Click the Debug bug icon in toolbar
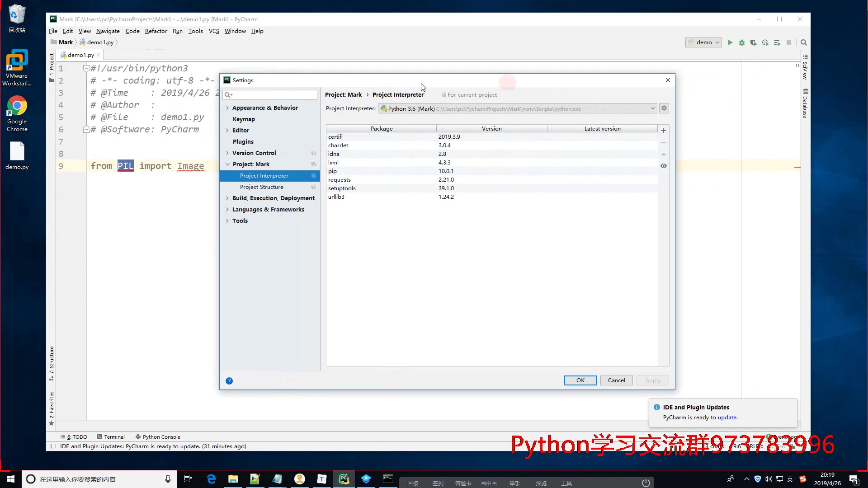868x488 pixels. tap(742, 42)
